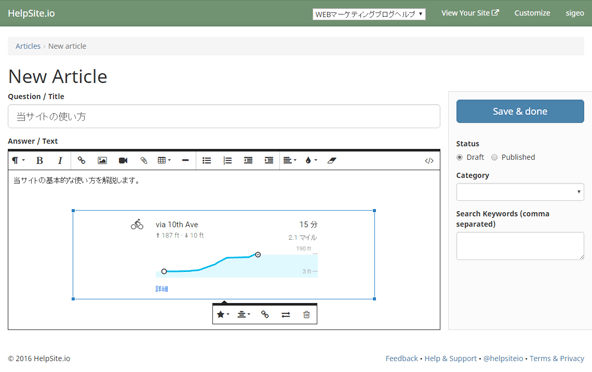Image resolution: width=592 pixels, height=372 pixels.
Task: Decrease indent of the paragraph
Action: coord(248,161)
